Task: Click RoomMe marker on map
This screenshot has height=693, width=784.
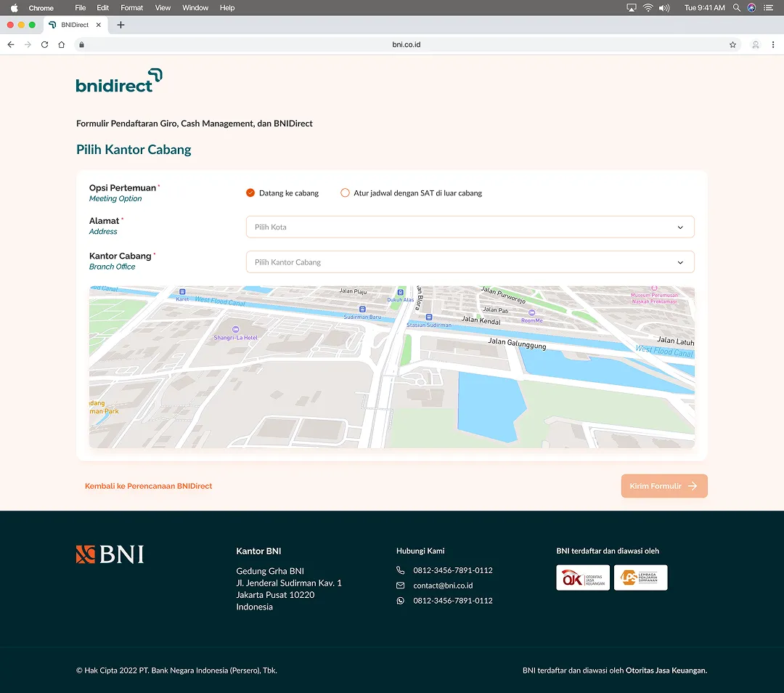Action: pos(531,313)
